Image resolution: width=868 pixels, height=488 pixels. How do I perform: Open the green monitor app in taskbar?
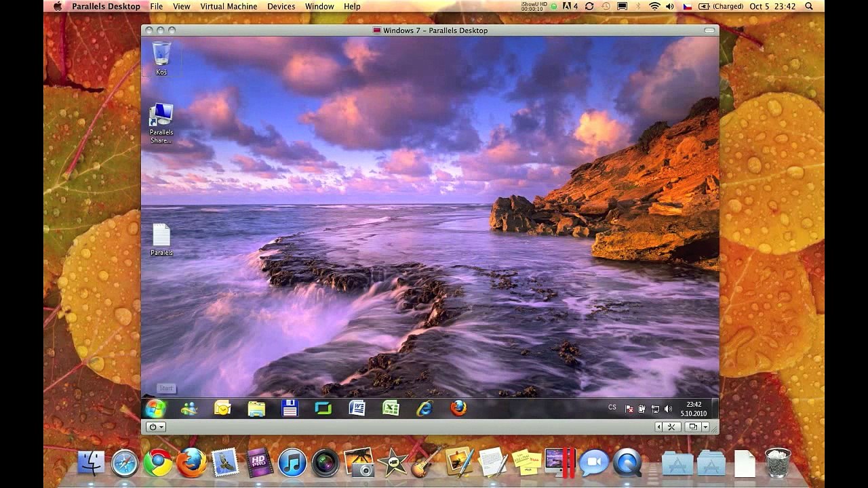click(323, 408)
